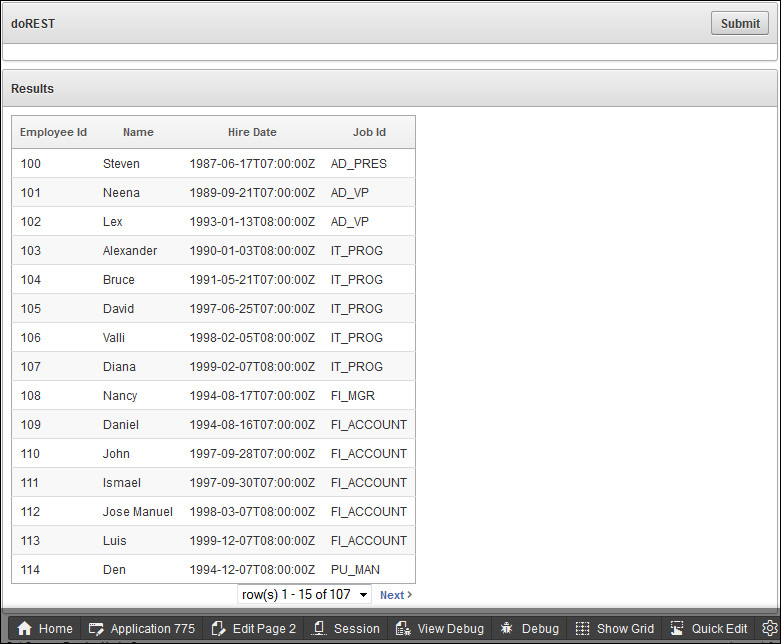Click the FI_MGR job id cell
The image size is (781, 644).
click(x=353, y=396)
